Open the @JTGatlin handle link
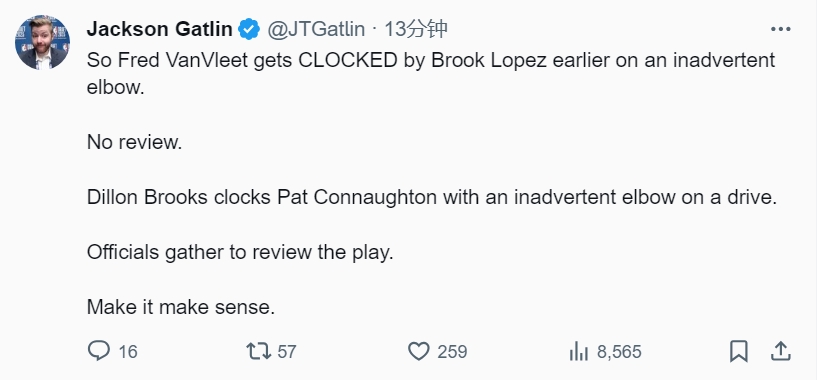817x380 pixels. click(x=316, y=29)
